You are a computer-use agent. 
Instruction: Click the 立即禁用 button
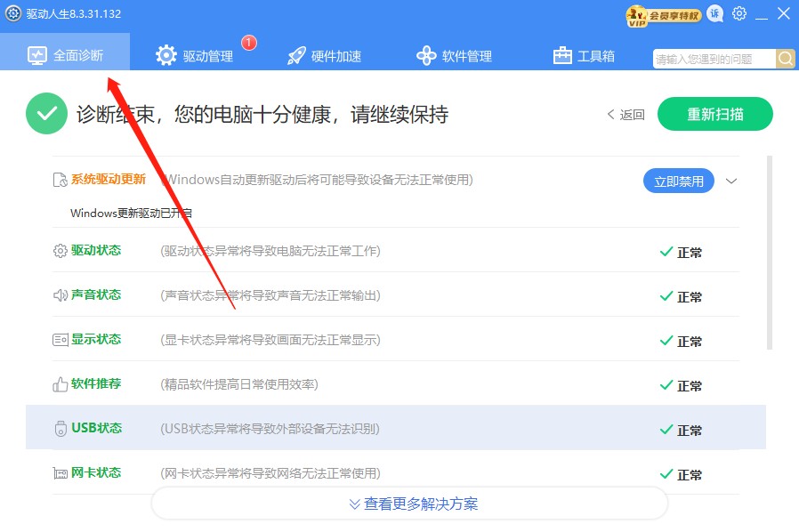click(679, 181)
